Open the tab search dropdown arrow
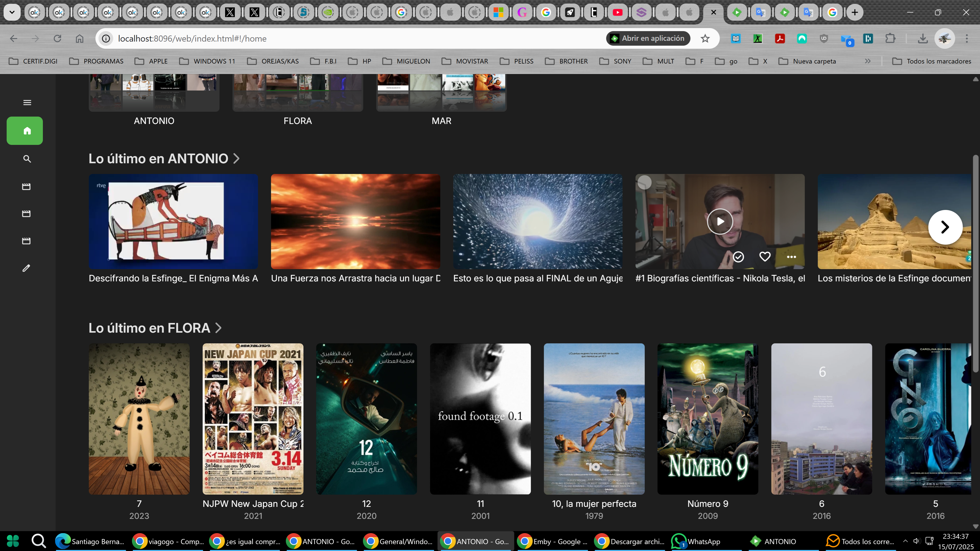 pos(12,12)
